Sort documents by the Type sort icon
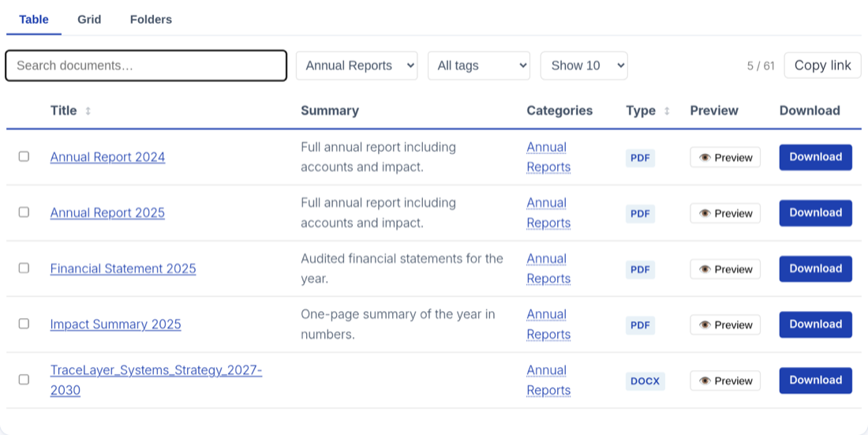 tap(667, 111)
